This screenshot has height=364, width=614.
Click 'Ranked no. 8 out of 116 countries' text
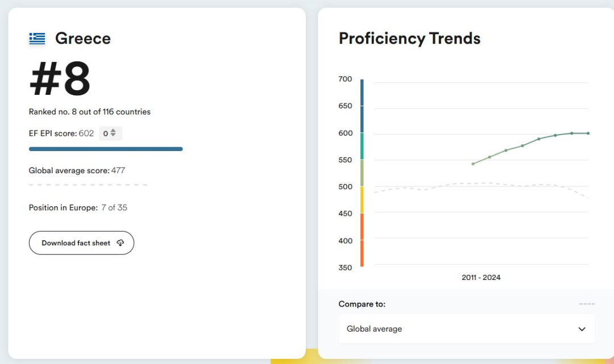90,112
